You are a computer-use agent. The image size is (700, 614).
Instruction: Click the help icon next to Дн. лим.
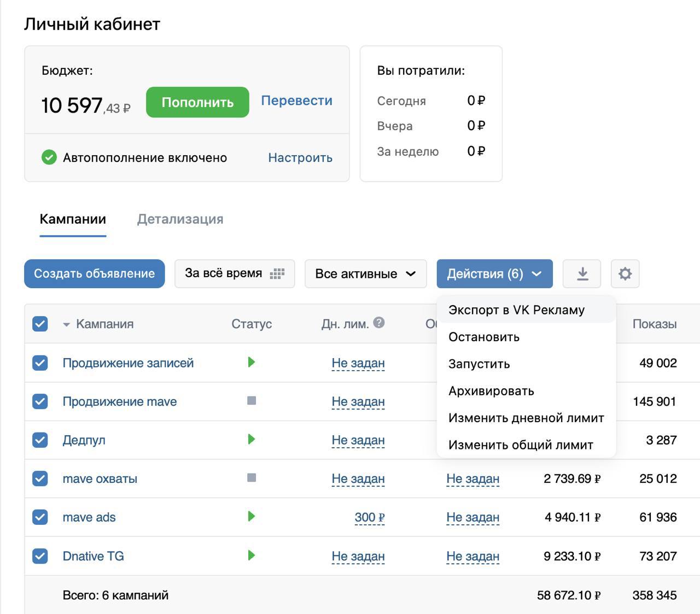(x=379, y=323)
